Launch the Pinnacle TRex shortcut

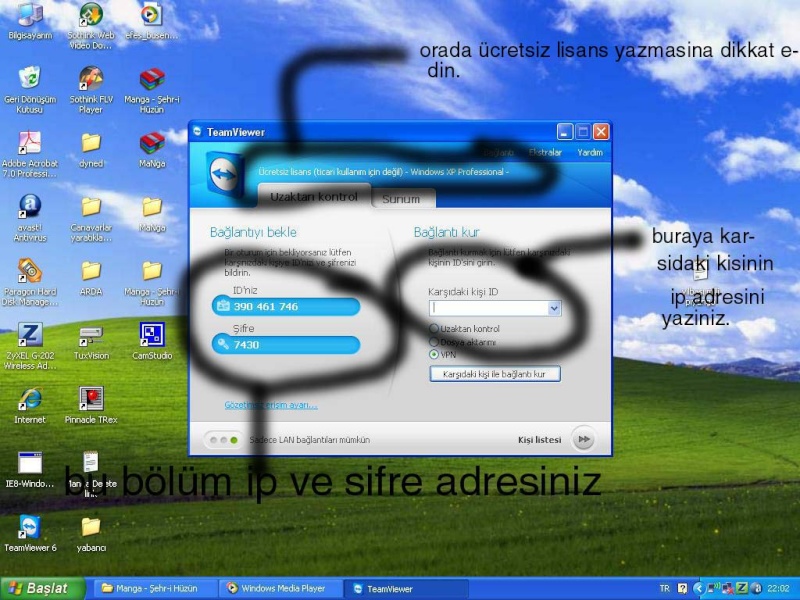[x=91, y=406]
